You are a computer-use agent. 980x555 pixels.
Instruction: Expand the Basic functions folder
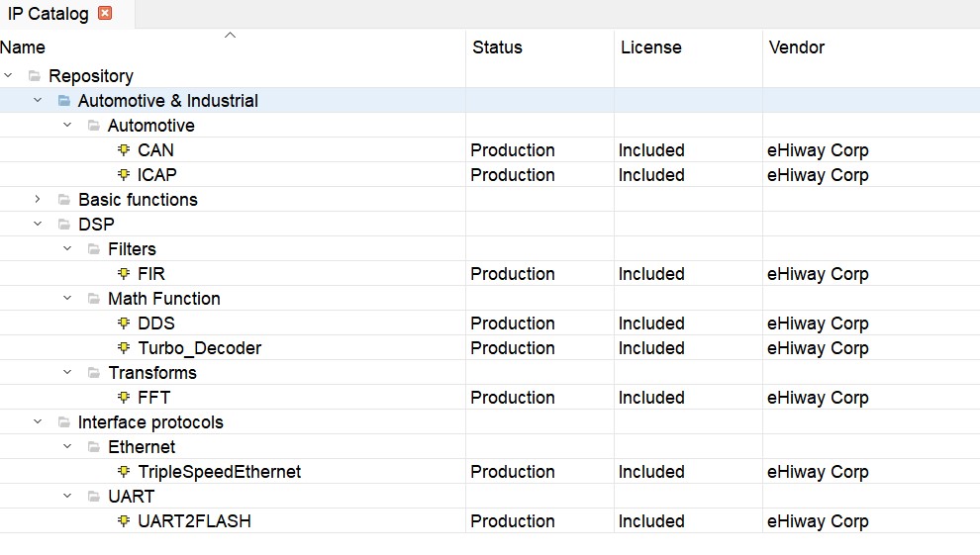point(38,199)
